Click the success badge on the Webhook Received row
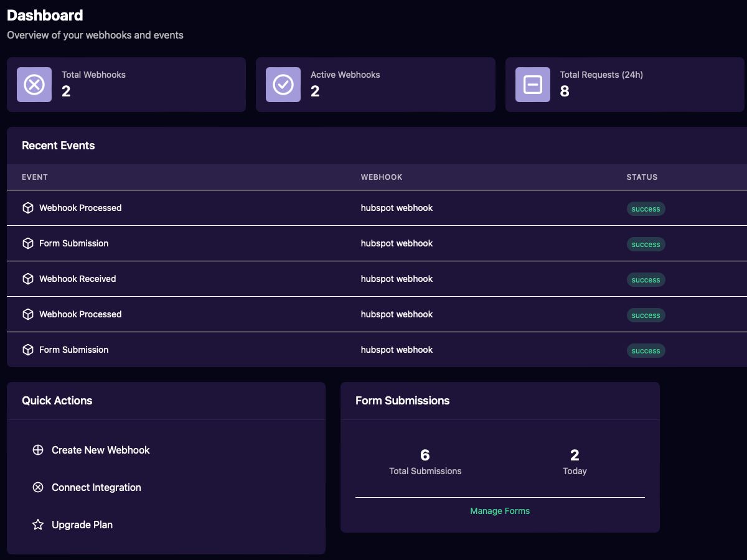The width and height of the screenshot is (747, 560). [646, 279]
